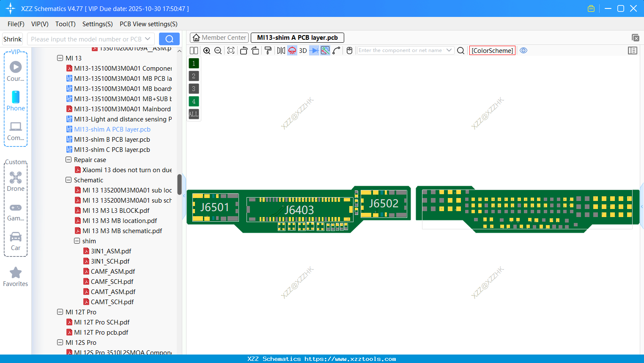This screenshot has width=644, height=363.
Task: Collapse the MI 13 tree node
Action: [60, 58]
